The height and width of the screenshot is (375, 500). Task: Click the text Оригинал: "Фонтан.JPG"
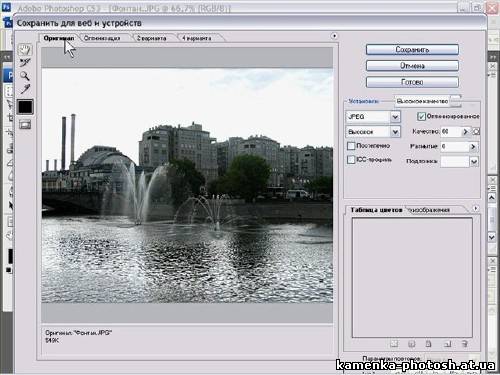[x=79, y=333]
